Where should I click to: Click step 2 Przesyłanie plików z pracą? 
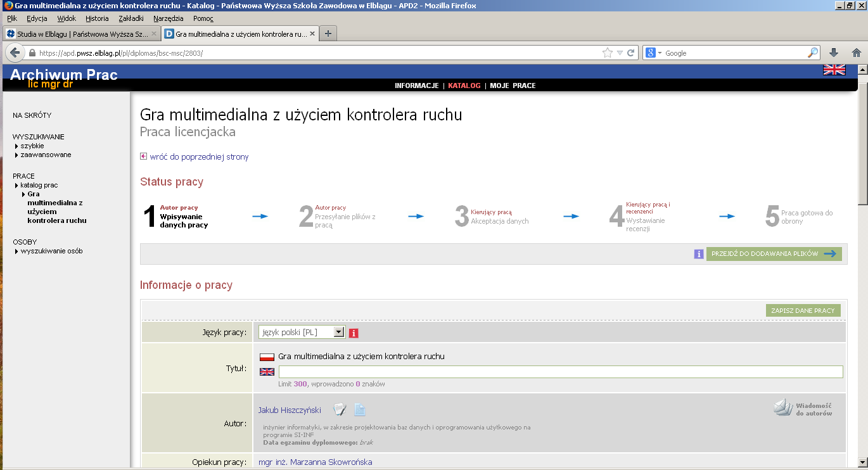pos(345,220)
